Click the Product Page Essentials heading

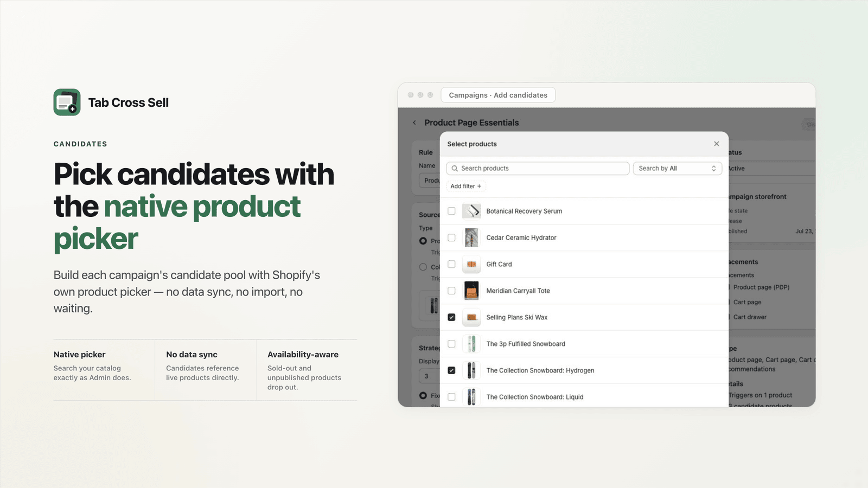[471, 123]
